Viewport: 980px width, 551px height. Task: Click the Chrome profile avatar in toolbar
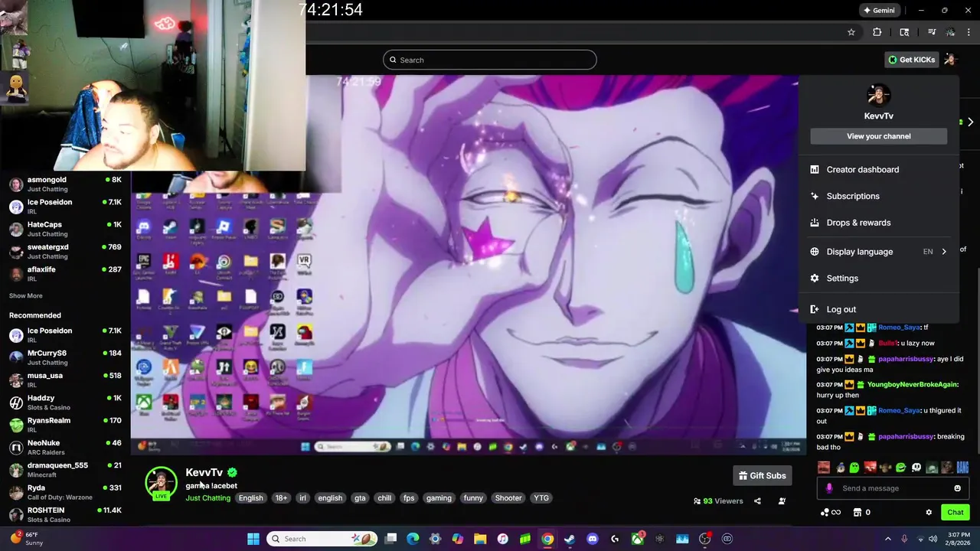pos(950,32)
